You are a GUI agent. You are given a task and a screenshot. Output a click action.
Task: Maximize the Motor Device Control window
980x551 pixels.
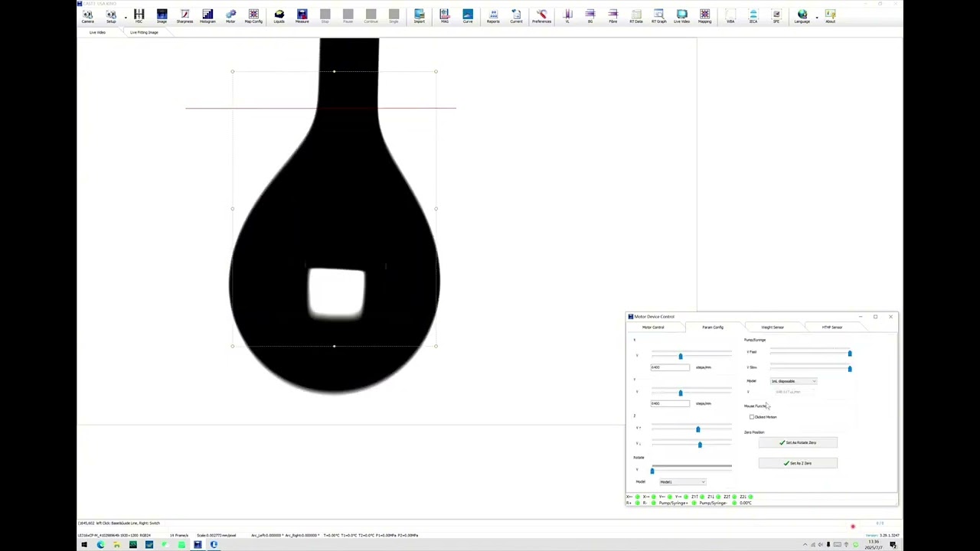(875, 316)
